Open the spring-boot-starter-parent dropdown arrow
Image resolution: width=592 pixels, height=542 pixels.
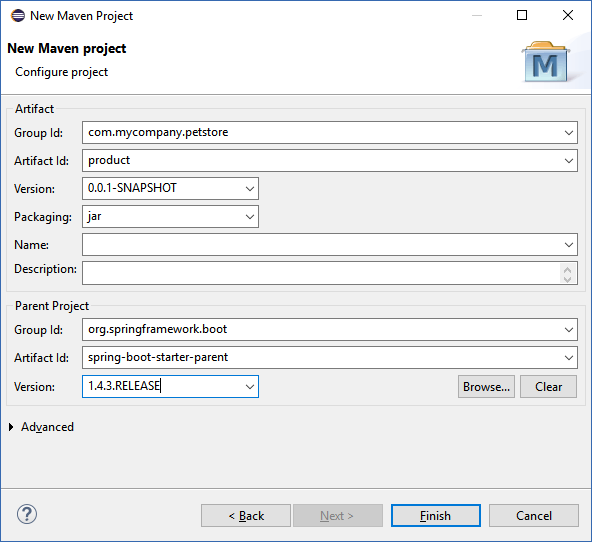tap(569, 357)
